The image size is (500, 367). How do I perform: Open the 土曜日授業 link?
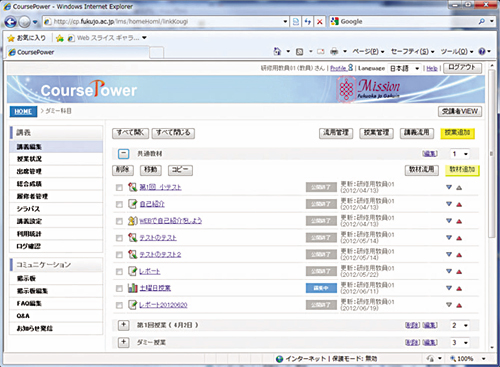click(155, 288)
